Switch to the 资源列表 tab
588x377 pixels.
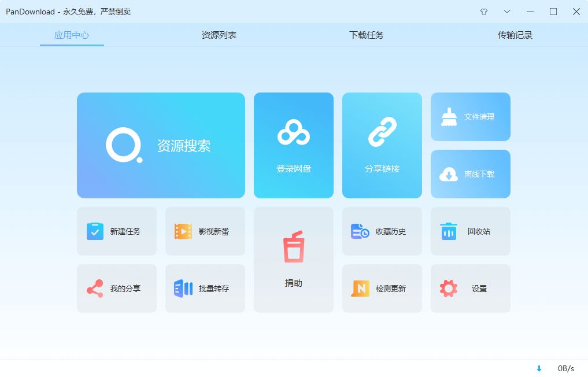[219, 35]
